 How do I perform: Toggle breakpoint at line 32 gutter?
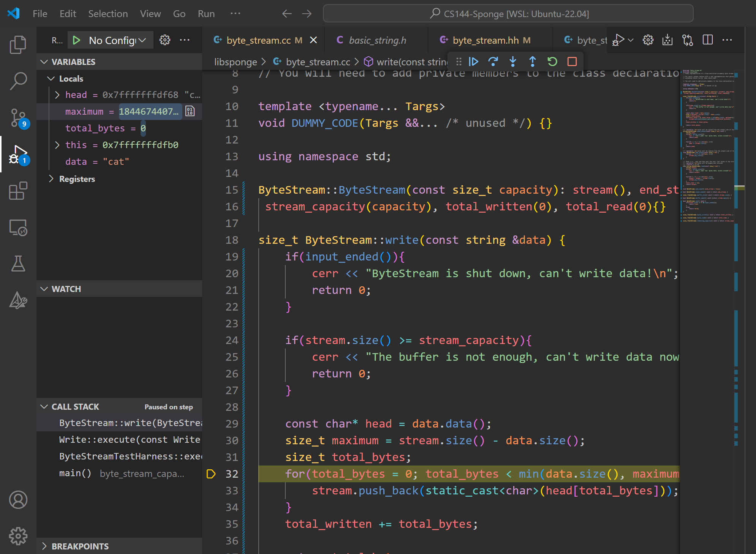pos(211,474)
